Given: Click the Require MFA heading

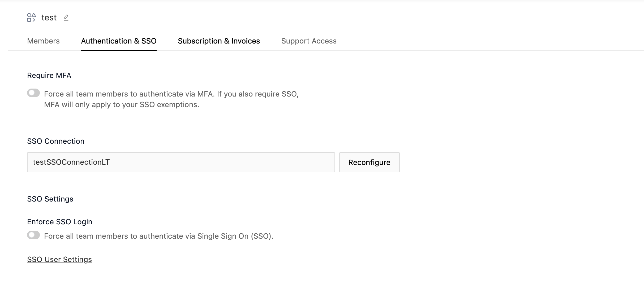Looking at the screenshot, I should coord(49,76).
